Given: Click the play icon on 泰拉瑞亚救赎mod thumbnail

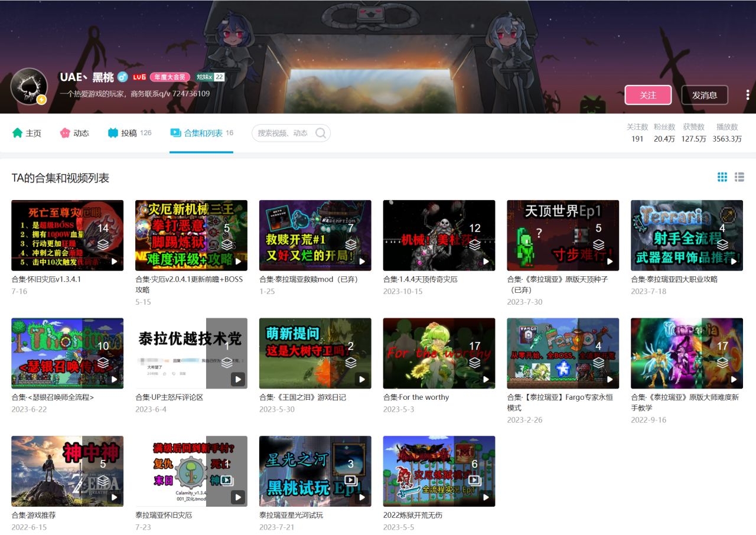Looking at the screenshot, I should coord(362,261).
